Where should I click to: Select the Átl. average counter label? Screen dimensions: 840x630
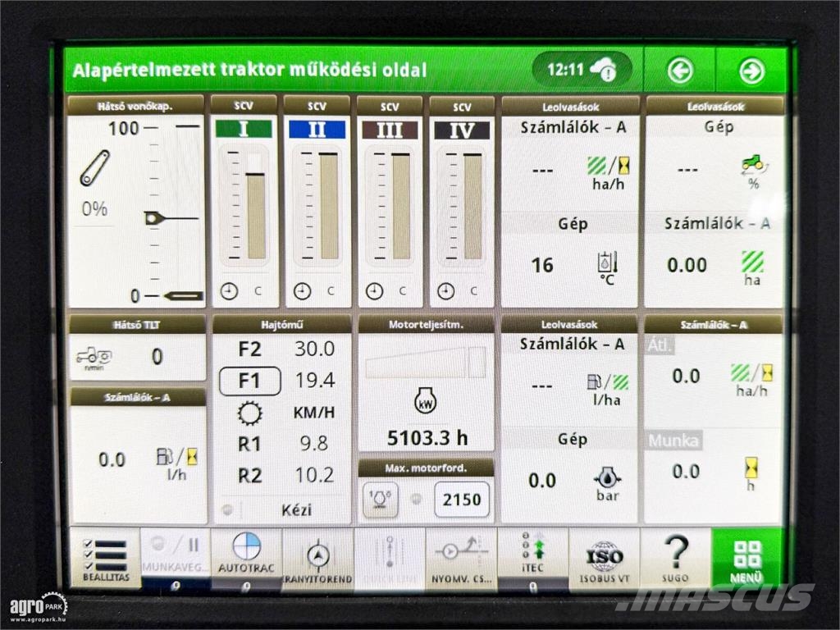(x=660, y=345)
